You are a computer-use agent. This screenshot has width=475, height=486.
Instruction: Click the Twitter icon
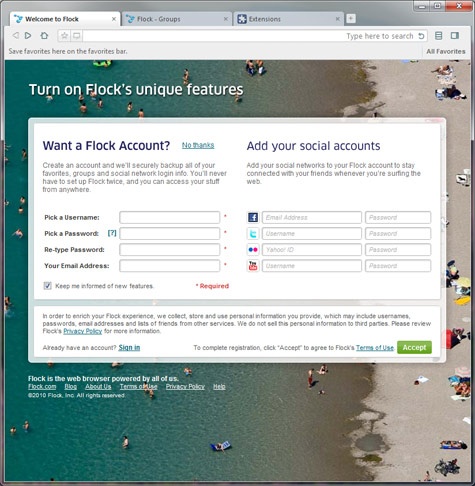253,233
